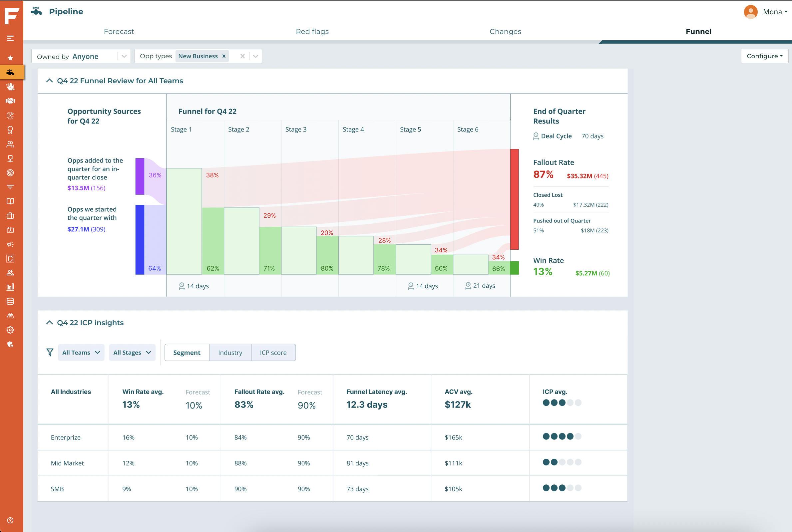Viewport: 792px width, 532px height.
Task: Open settings gear in sidebar
Action: (10, 330)
